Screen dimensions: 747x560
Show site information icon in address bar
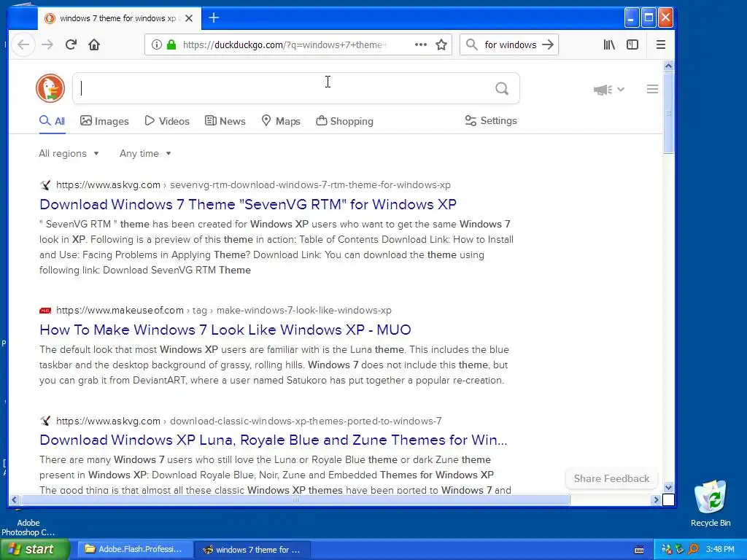tap(156, 44)
